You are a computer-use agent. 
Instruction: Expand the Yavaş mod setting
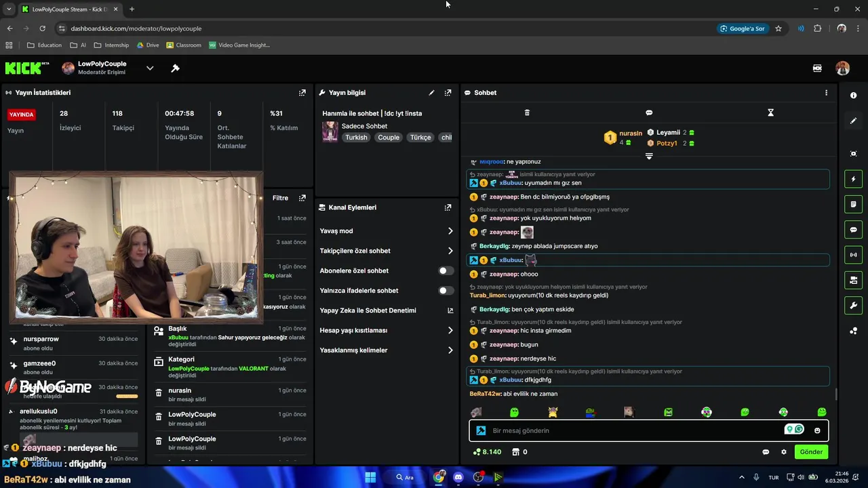point(387,231)
